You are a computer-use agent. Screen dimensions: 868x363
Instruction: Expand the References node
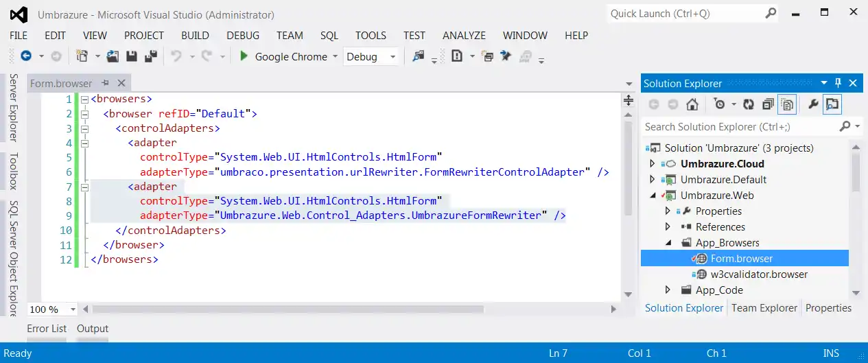(x=668, y=226)
